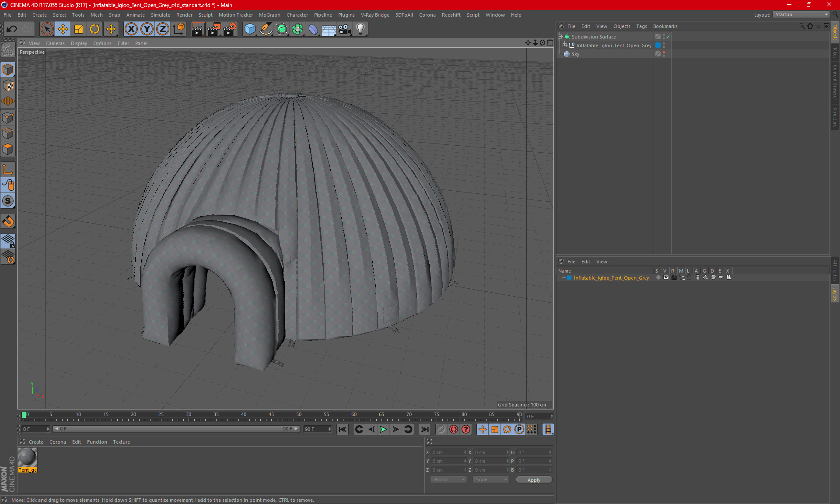Screen dimensions: 840x504
Task: Go to end of animation
Action: click(424, 429)
